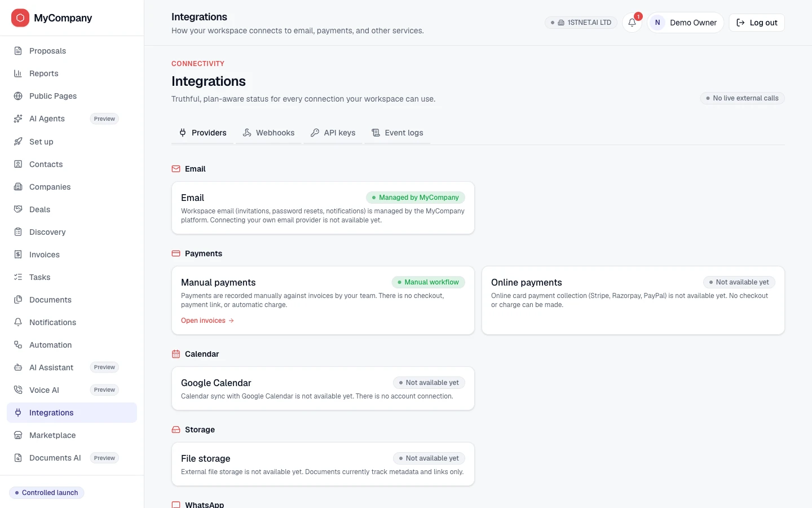Follow the Open invoices link
Viewport: 812px width, 508px height.
[x=208, y=321]
